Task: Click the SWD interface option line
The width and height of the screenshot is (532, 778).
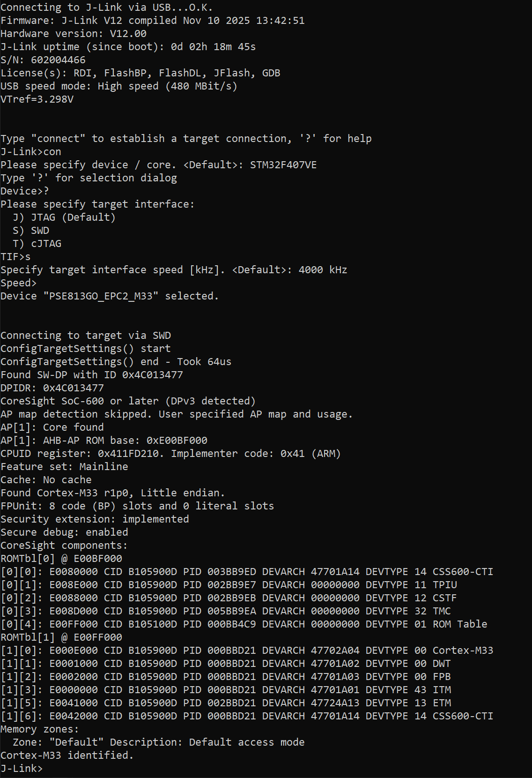Action: click(x=31, y=230)
